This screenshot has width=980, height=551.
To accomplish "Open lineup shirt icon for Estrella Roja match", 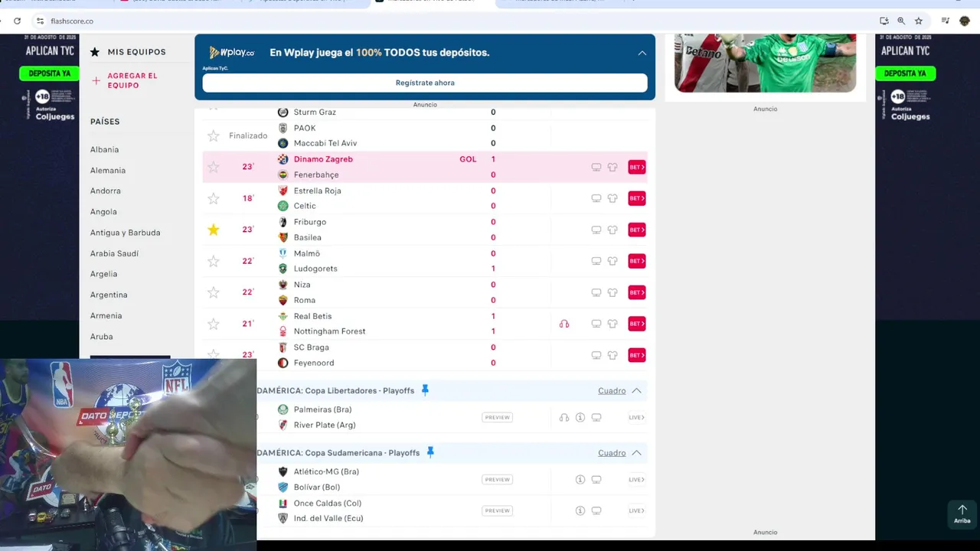I will tap(612, 198).
